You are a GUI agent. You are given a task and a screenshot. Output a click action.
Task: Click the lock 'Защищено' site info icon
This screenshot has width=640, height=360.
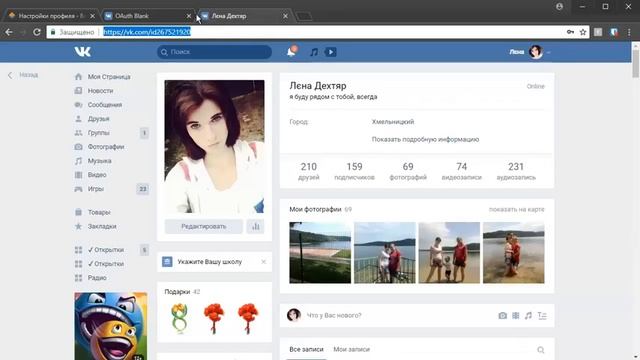tap(53, 32)
